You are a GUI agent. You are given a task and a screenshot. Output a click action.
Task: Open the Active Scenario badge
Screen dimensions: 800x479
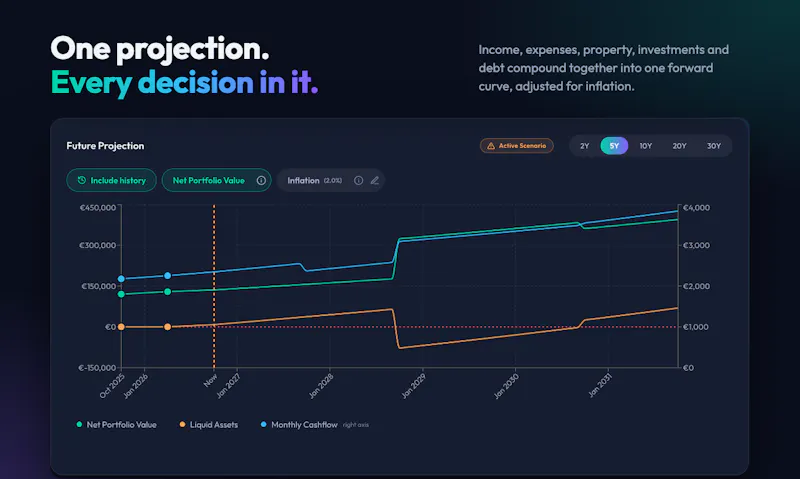coord(516,146)
